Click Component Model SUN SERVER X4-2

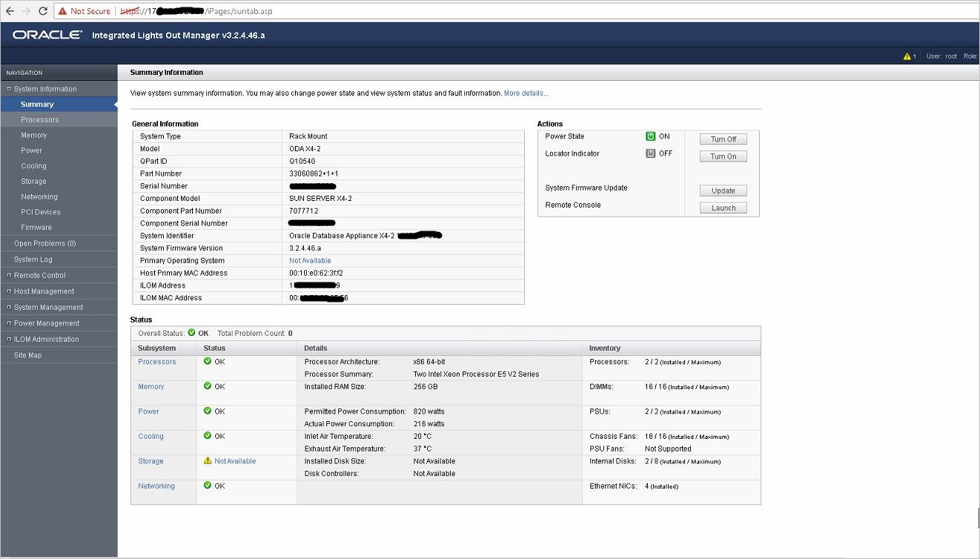[320, 199]
